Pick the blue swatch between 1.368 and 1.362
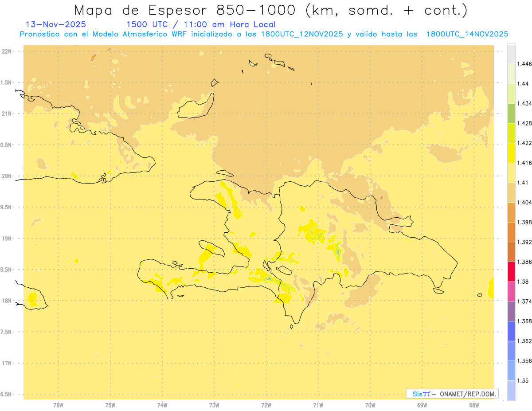This screenshot has height=411, width=532. pos(511,331)
